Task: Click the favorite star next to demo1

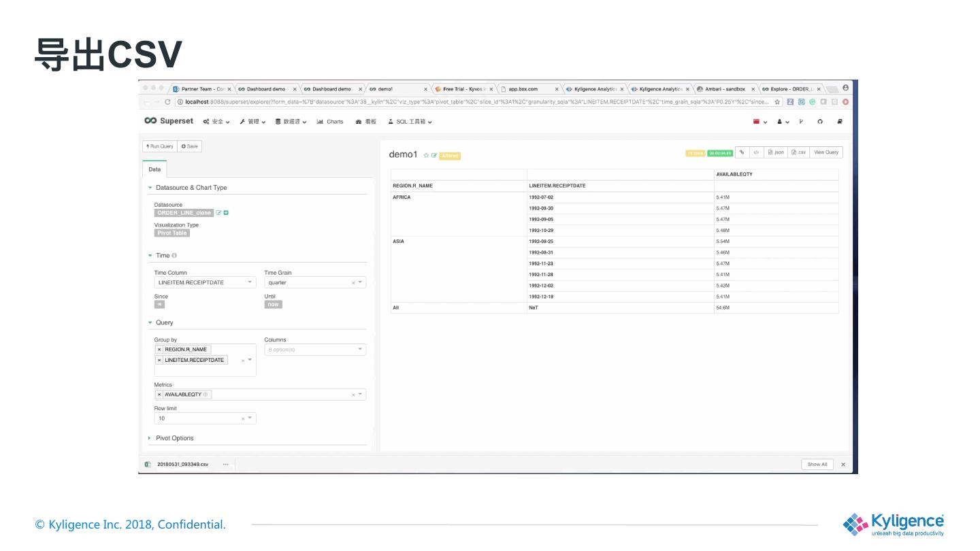Action: tap(426, 156)
